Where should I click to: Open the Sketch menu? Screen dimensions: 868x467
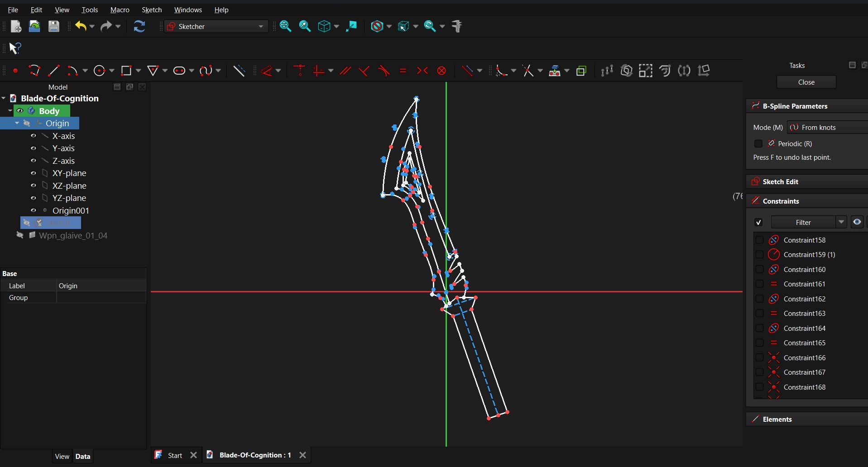pos(152,10)
